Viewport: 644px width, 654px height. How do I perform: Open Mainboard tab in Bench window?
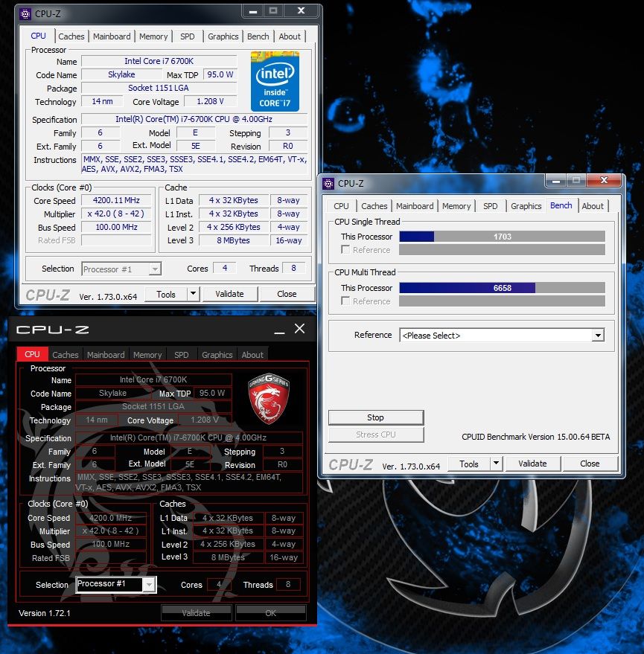(415, 206)
